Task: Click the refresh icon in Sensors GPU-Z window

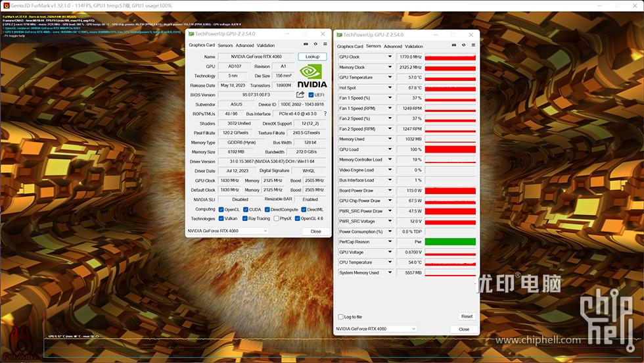Action: click(464, 45)
